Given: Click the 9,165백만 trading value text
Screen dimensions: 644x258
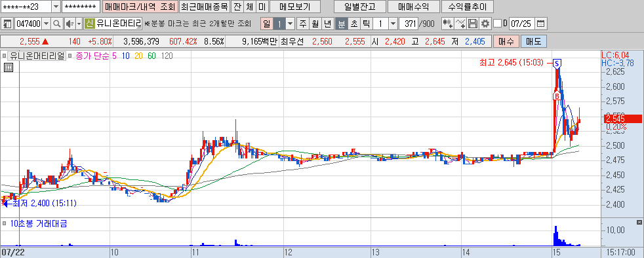Looking at the screenshot, I should tap(260, 41).
